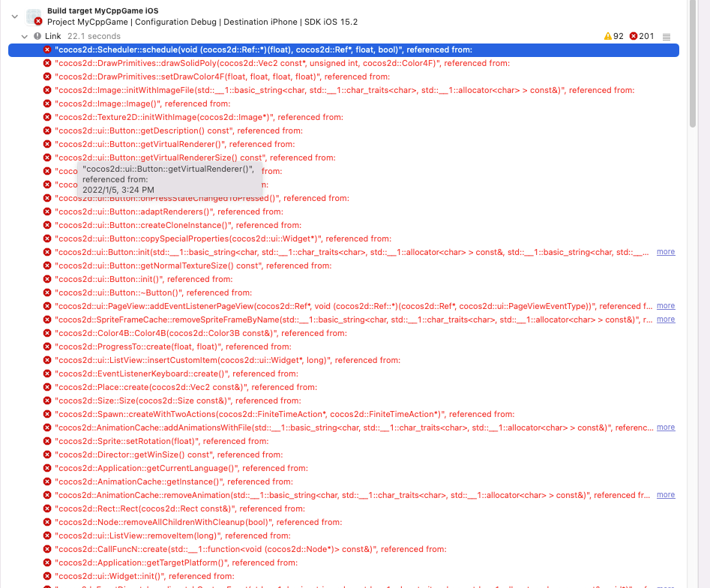The width and height of the screenshot is (710, 588).
Task: Select the Button::init() error text
Action: coord(143,279)
